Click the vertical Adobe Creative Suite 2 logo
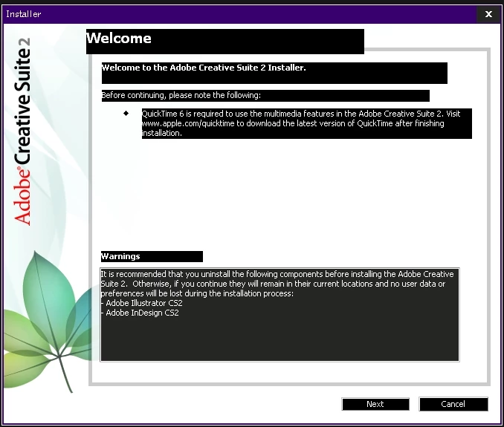This screenshot has width=504, height=427. click(22, 131)
